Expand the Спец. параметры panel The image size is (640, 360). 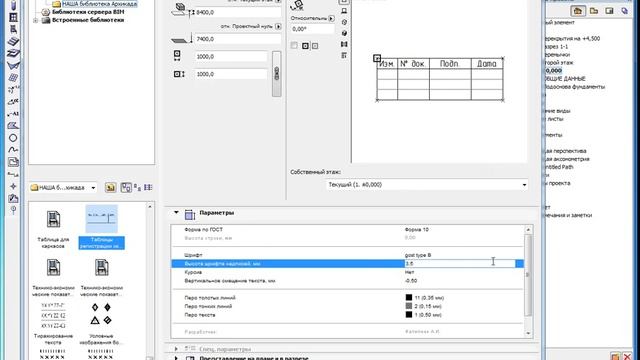point(176,349)
